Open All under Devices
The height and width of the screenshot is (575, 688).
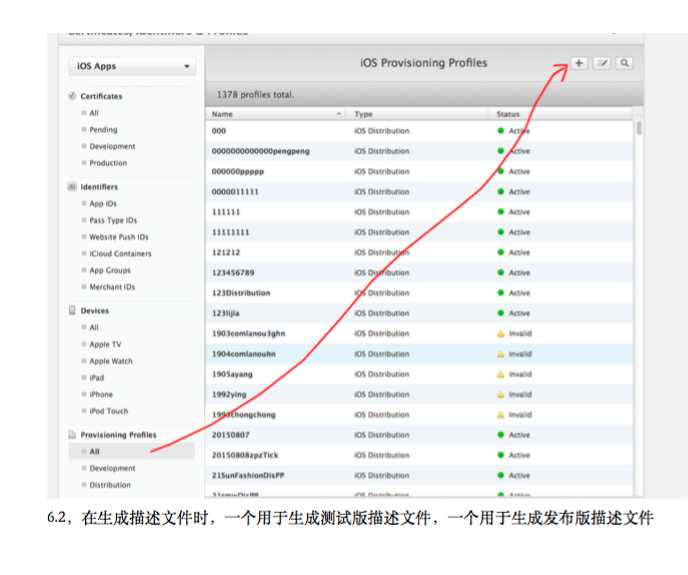[x=94, y=327]
